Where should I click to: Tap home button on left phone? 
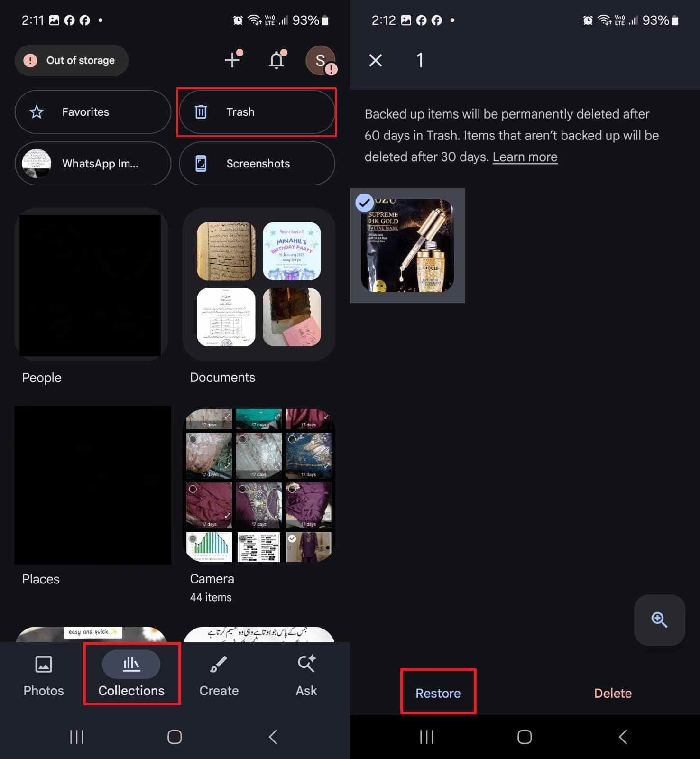pyautogui.click(x=175, y=737)
